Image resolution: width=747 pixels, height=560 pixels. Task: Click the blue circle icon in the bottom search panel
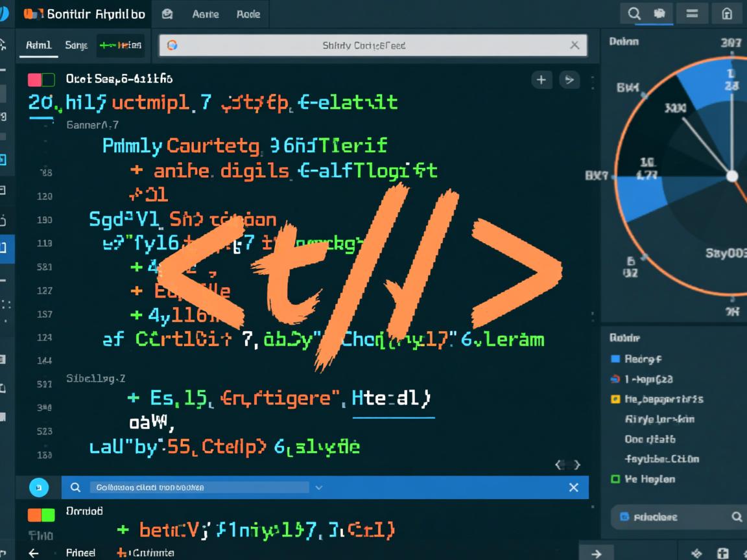pos(39,487)
